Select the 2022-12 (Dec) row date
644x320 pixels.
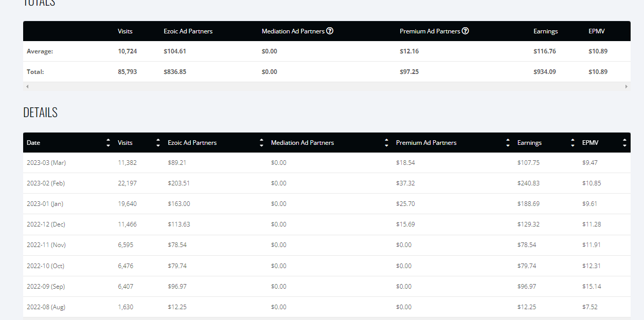(x=46, y=224)
